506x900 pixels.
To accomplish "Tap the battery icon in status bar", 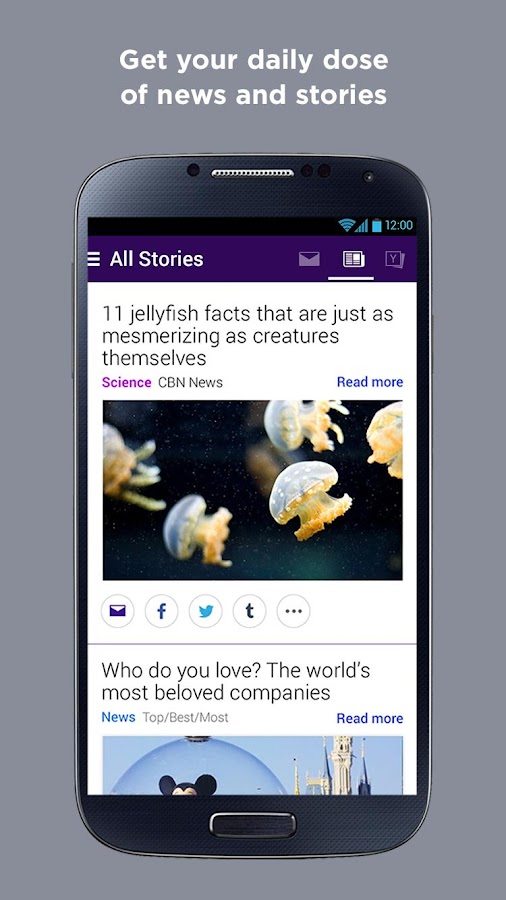I will 376,226.
